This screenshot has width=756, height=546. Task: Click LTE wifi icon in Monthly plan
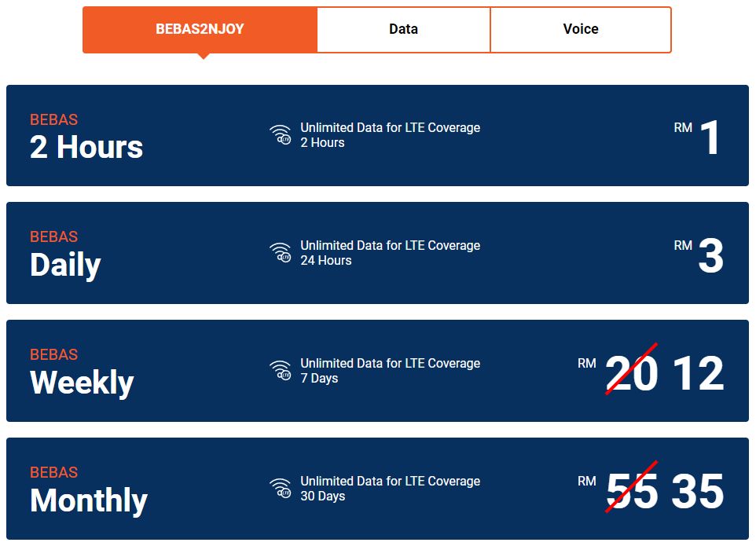click(280, 488)
